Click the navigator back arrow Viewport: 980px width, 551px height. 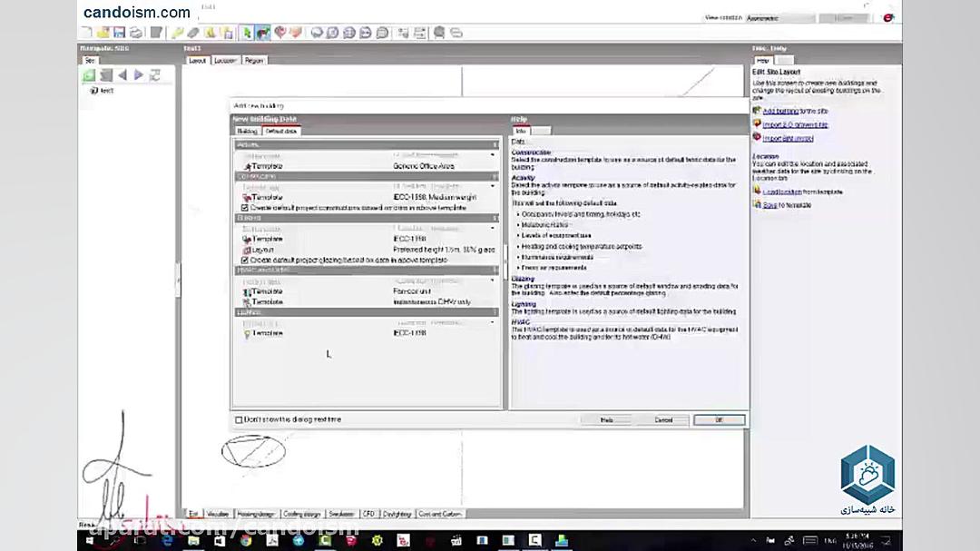[122, 75]
